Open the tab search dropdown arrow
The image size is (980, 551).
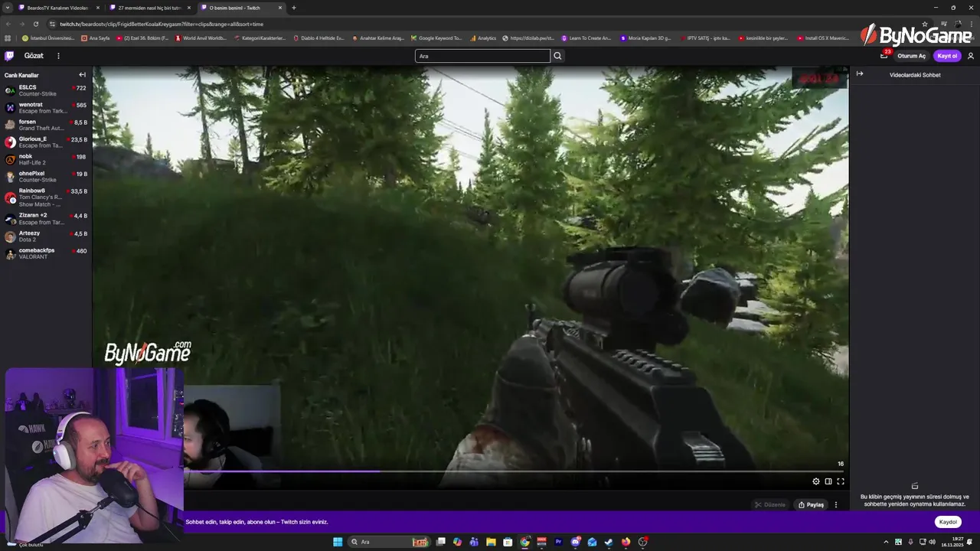pos(8,8)
